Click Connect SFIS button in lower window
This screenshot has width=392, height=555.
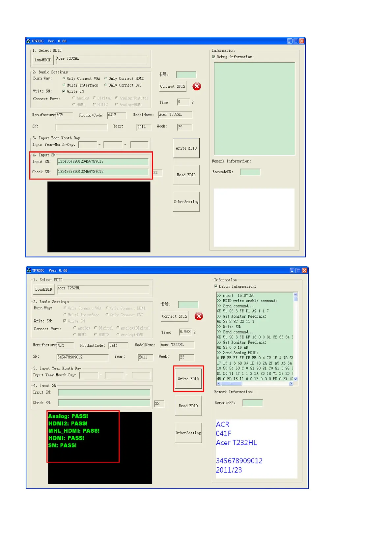(174, 316)
